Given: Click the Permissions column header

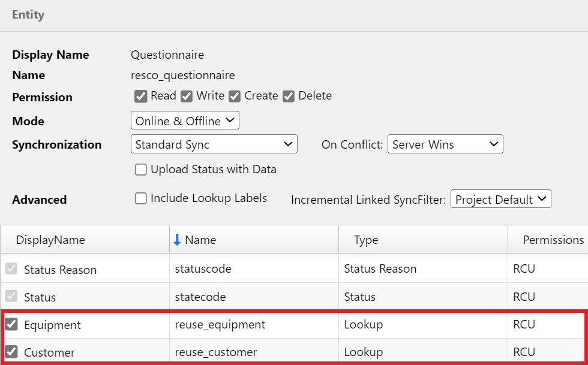Looking at the screenshot, I should (553, 240).
